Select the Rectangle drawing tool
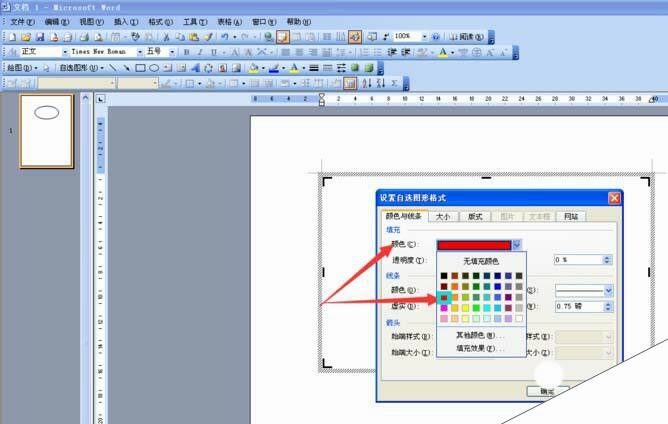This screenshot has width=668, height=424. (x=140, y=68)
